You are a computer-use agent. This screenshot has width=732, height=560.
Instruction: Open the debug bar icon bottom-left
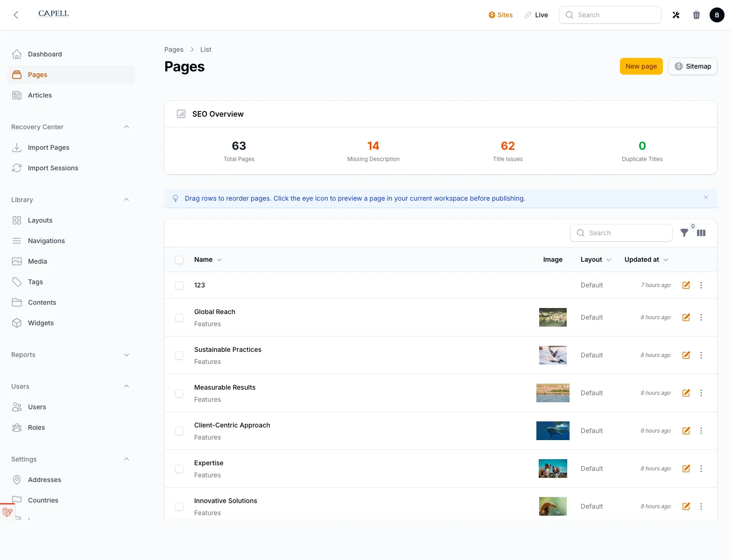click(7, 512)
